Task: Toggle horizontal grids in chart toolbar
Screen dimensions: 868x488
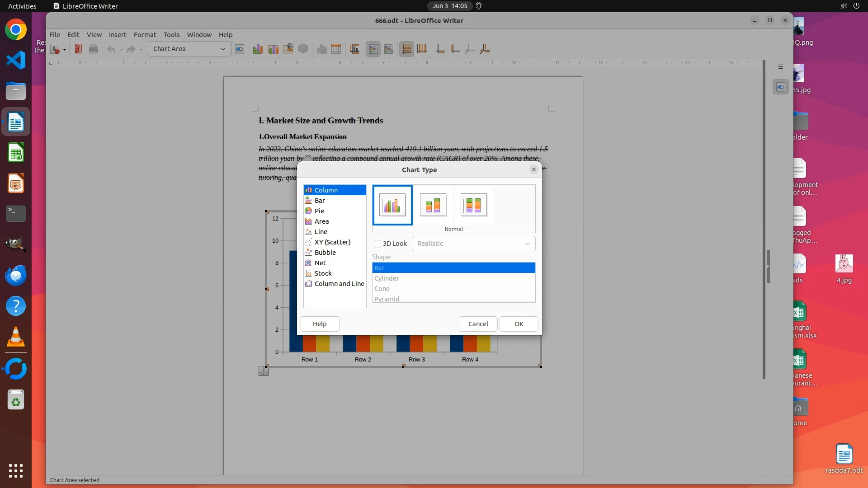Action: (406, 49)
